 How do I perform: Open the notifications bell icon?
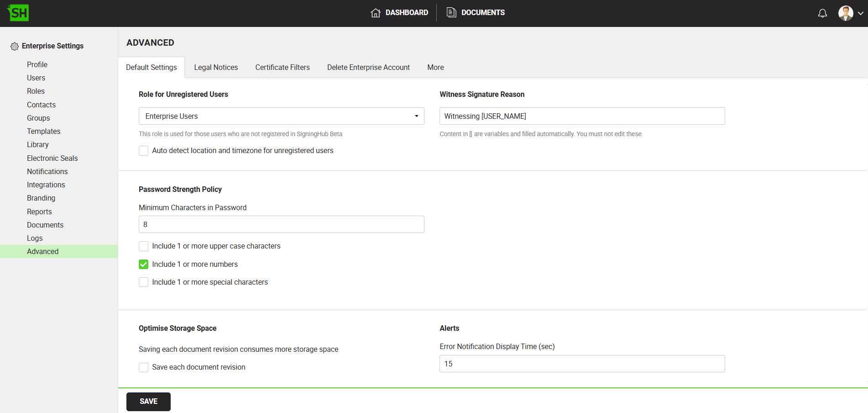coord(822,13)
